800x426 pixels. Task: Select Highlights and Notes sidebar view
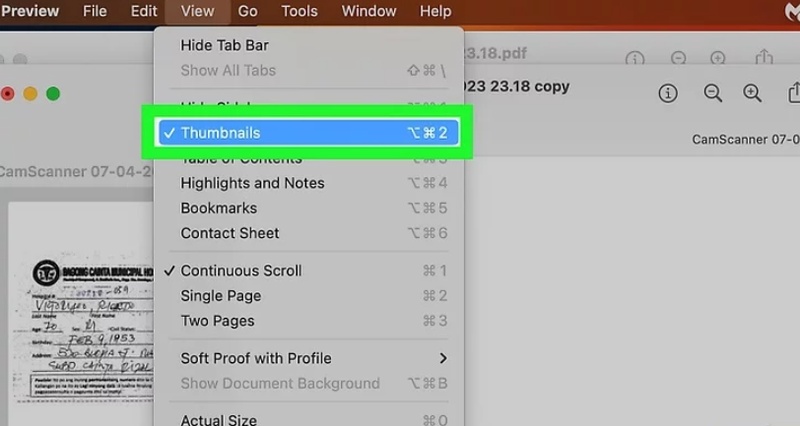pos(252,183)
